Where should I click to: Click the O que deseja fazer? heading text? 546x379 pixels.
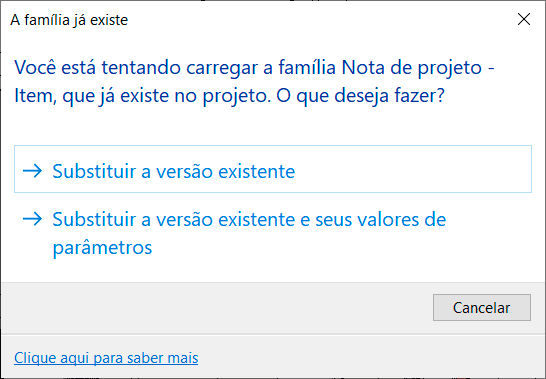click(x=360, y=95)
